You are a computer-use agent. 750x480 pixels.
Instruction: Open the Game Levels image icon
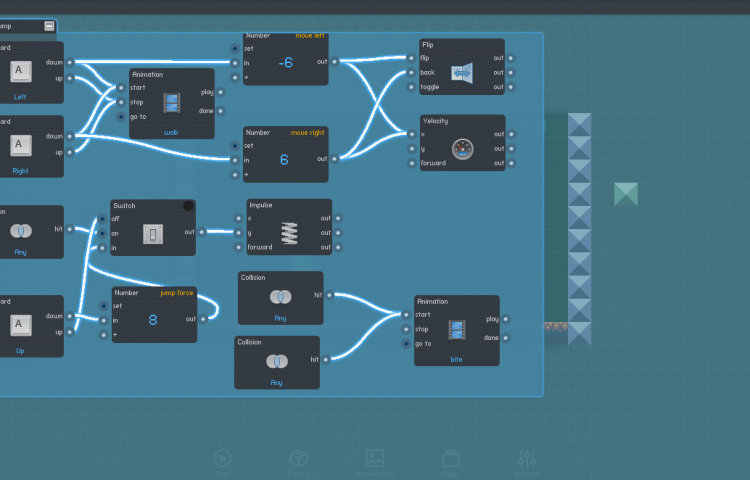(375, 458)
